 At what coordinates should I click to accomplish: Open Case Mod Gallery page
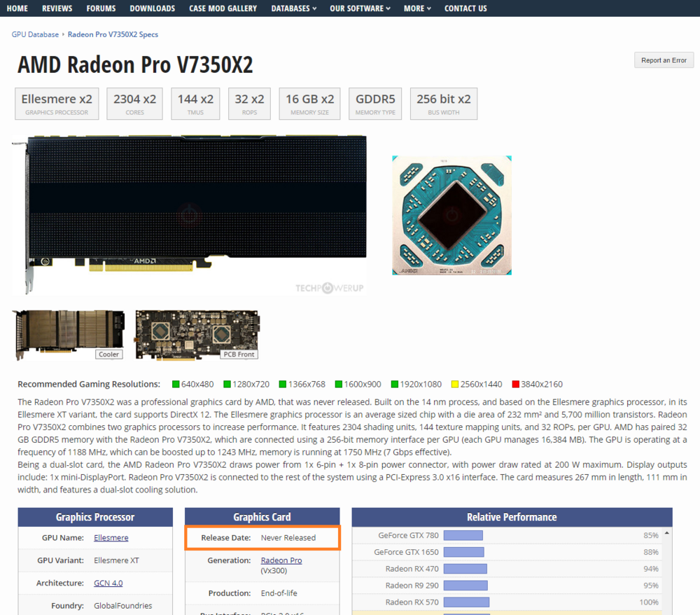point(223,8)
